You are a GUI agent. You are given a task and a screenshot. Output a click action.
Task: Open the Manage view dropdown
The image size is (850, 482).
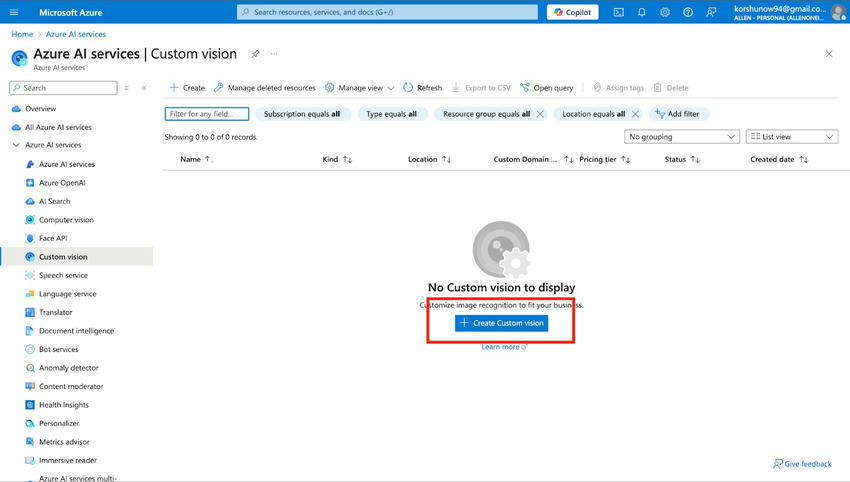tap(359, 88)
